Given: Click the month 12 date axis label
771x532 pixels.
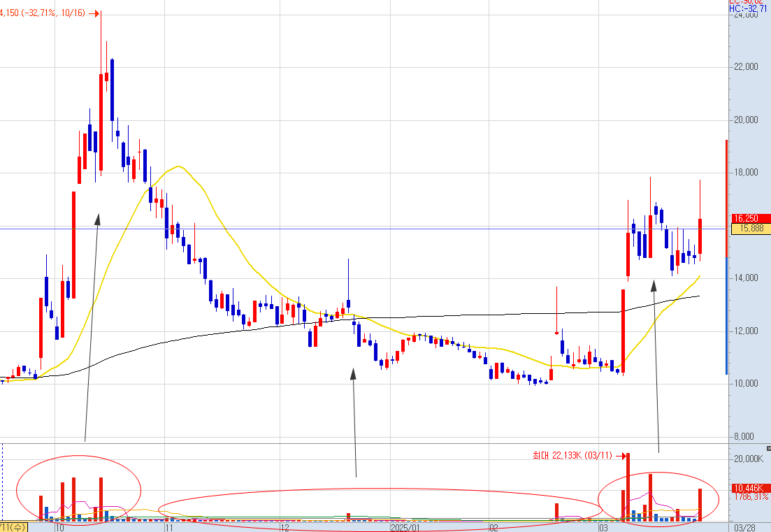Looking at the screenshot, I should [284, 528].
